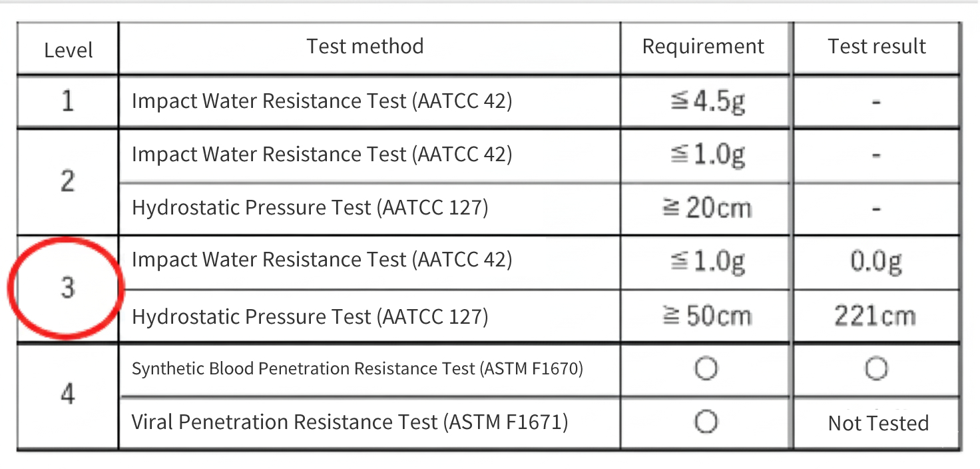Screen dimensions: 980x469
Task: Select the Synthetic Blood Penetration Resistance Test text
Action: point(358,368)
